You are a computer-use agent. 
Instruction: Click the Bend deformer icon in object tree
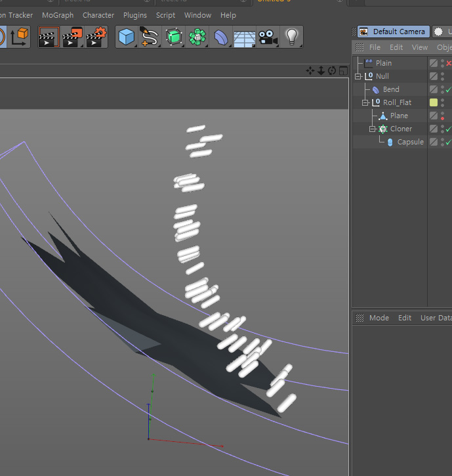375,89
